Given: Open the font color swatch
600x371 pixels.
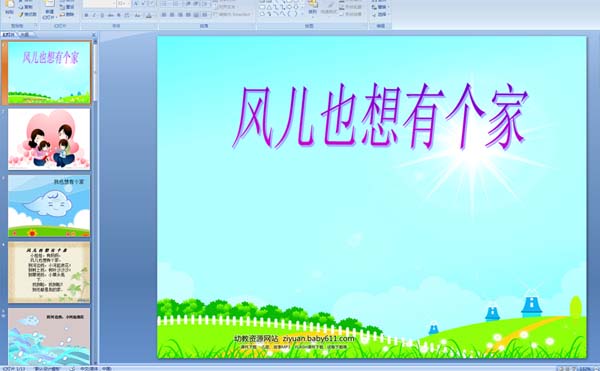Looking at the screenshot, I should pos(149,15).
